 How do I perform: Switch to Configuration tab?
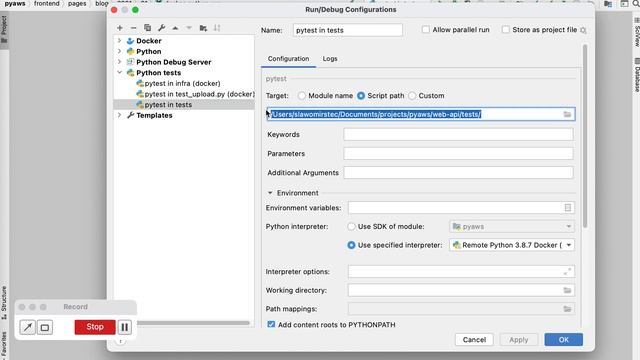[288, 59]
